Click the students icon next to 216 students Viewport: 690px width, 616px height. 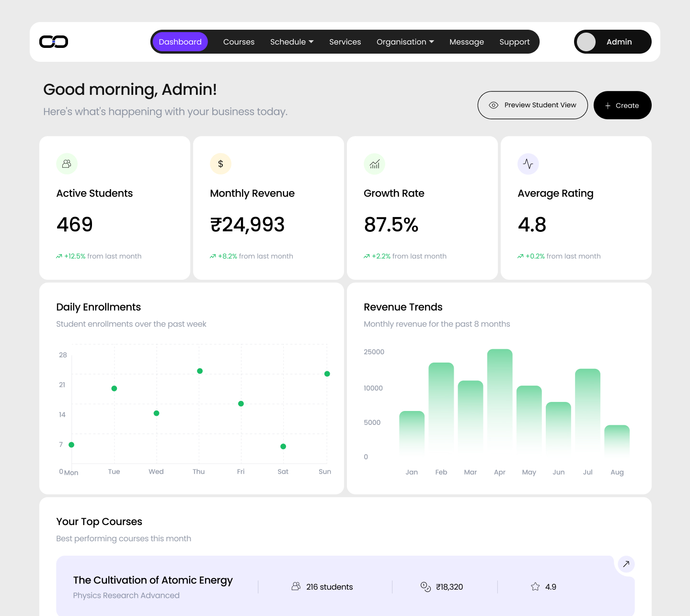tap(296, 586)
